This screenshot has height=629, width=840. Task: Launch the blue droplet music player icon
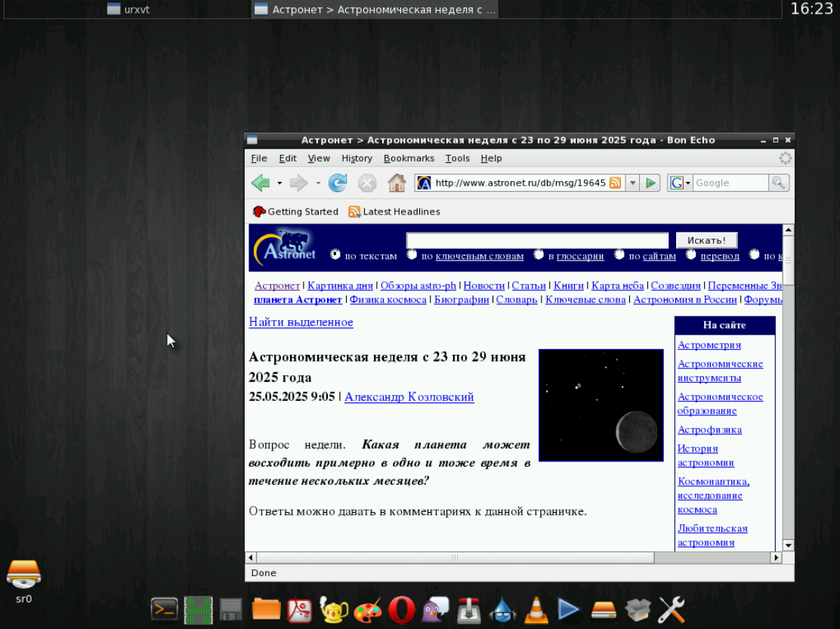(x=502, y=609)
